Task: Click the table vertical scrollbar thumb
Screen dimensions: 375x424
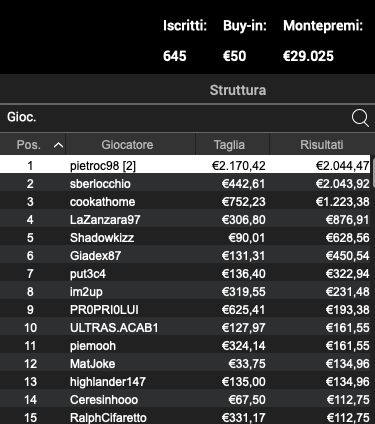Action: click(373, 173)
